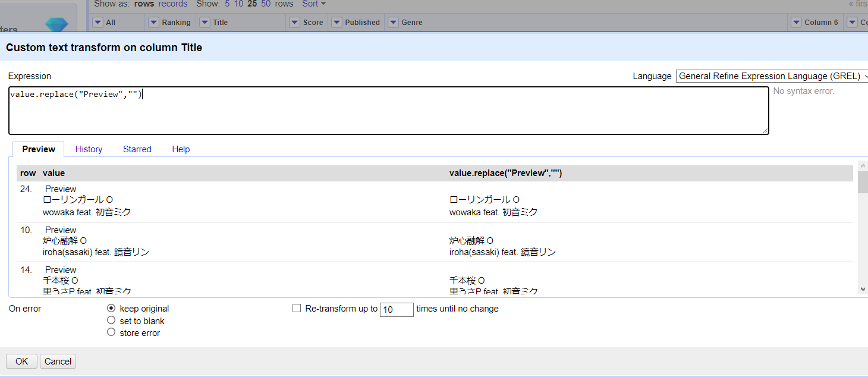The height and width of the screenshot is (377, 868).
Task: Click the OpenRefine diamond logo
Action: [56, 24]
